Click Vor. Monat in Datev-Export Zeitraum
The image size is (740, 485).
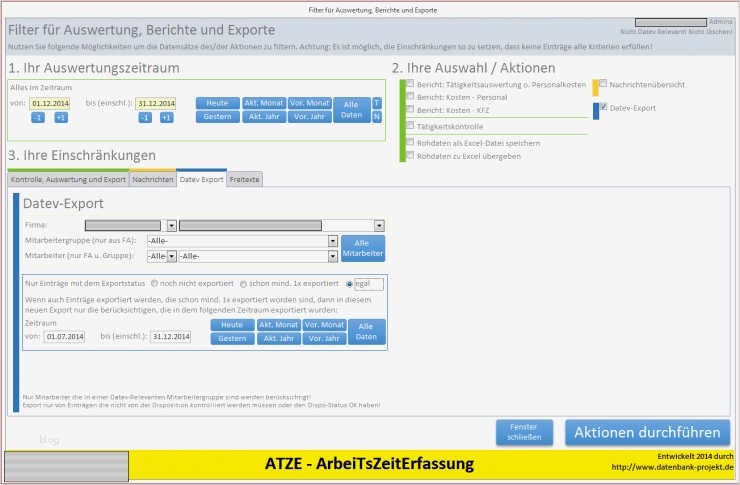324,325
